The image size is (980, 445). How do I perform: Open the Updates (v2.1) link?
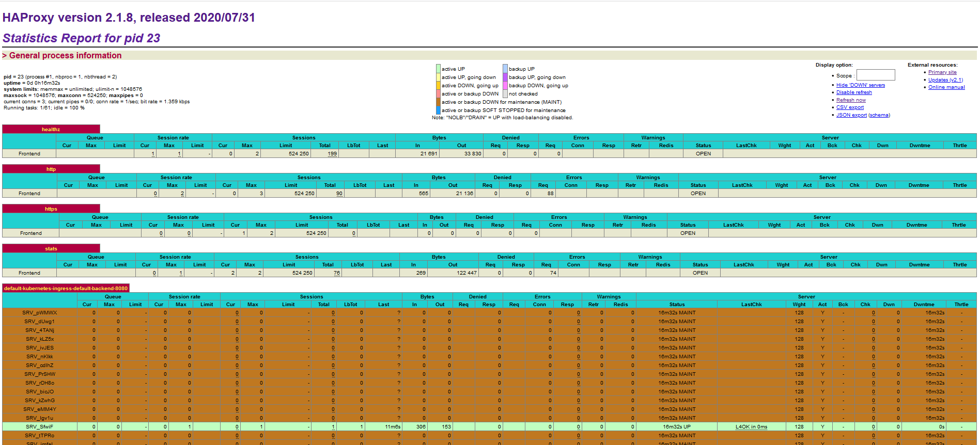pyautogui.click(x=945, y=80)
